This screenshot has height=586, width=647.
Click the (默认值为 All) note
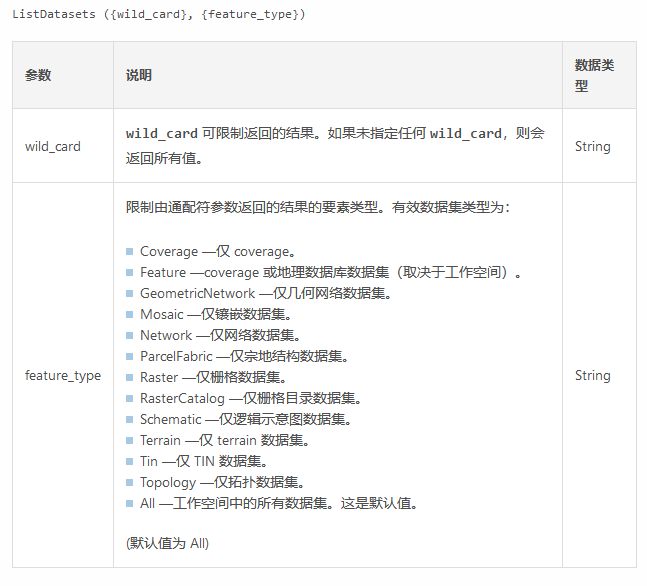168,543
